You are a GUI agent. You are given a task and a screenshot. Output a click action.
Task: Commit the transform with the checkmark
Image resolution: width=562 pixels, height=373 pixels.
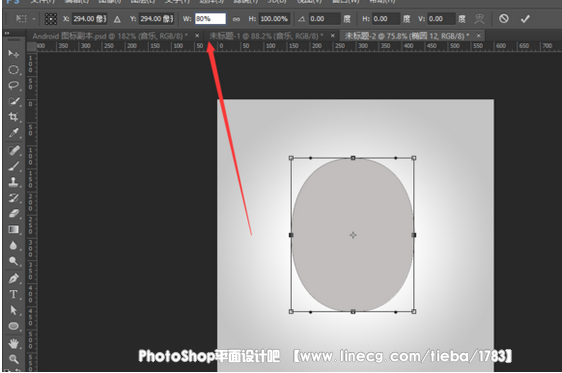coord(525,19)
